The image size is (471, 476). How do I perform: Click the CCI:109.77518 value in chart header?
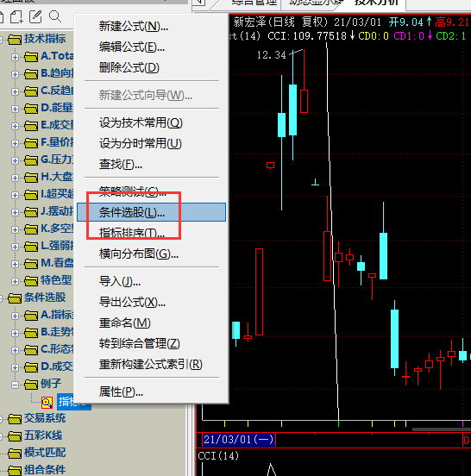coord(307,36)
